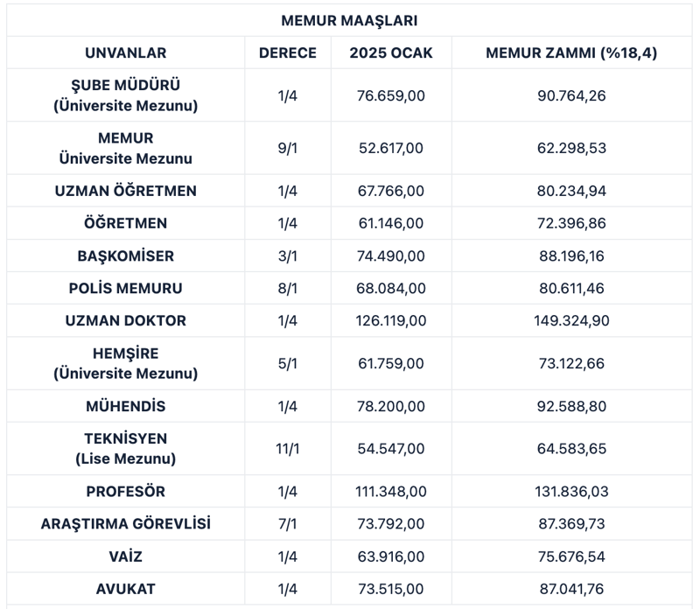
Task: Click the 2025 OCAK column header
Action: coord(391,53)
